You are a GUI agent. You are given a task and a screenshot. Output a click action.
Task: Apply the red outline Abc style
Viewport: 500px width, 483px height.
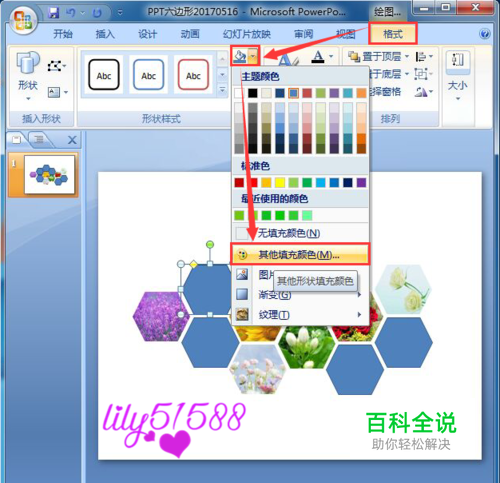(193, 75)
